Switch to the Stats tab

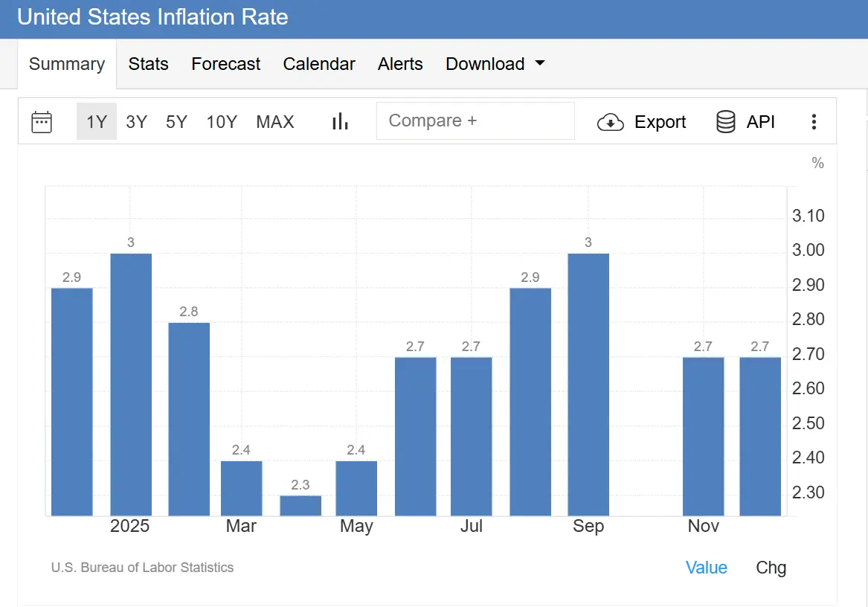coord(148,64)
